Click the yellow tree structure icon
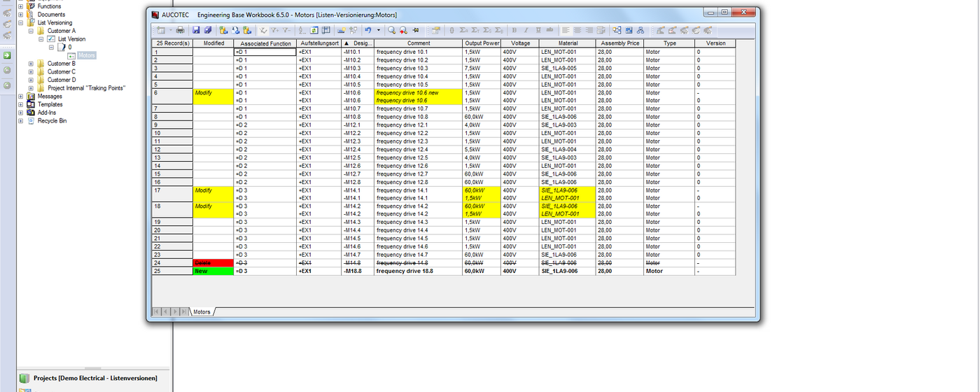980x392 pixels. coord(617,30)
